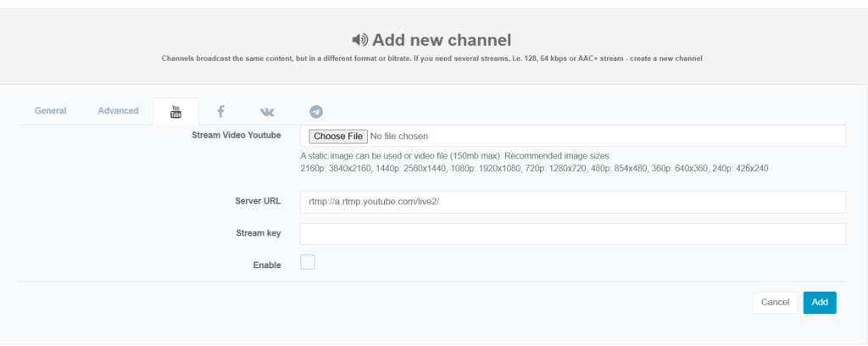Open the VK streaming tab
868x346 pixels.
267,111
